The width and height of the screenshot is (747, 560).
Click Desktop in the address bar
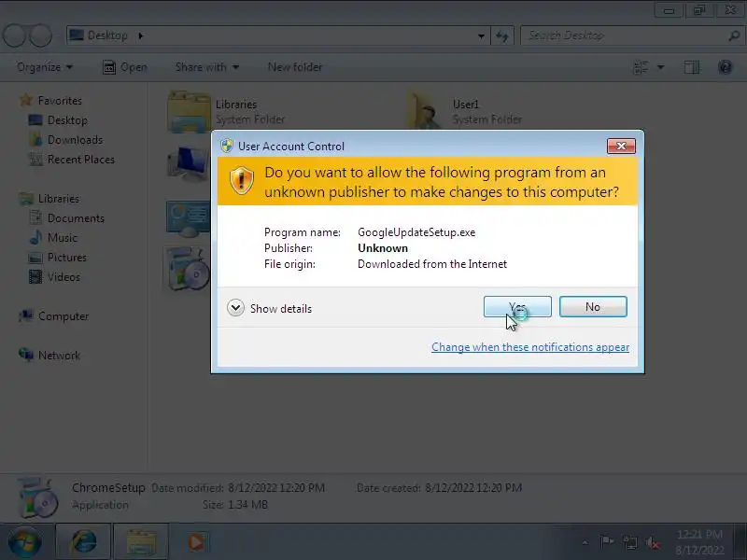tap(107, 35)
